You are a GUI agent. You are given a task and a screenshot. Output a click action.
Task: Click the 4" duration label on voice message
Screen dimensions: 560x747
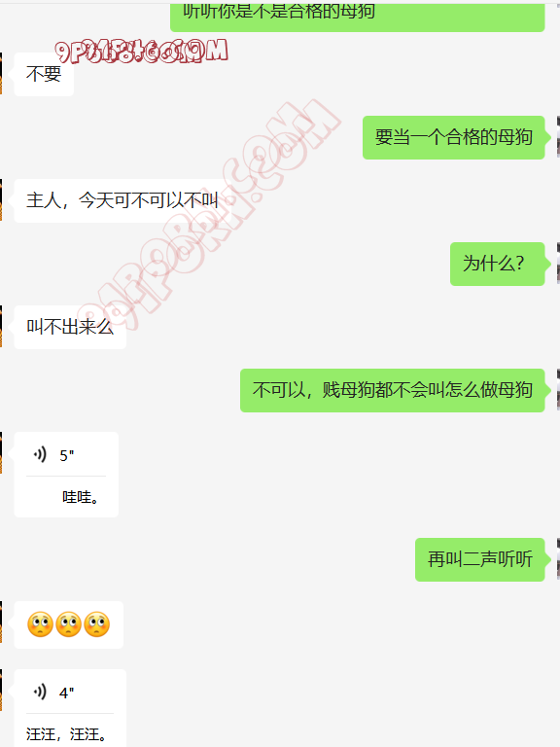pyautogui.click(x=67, y=694)
